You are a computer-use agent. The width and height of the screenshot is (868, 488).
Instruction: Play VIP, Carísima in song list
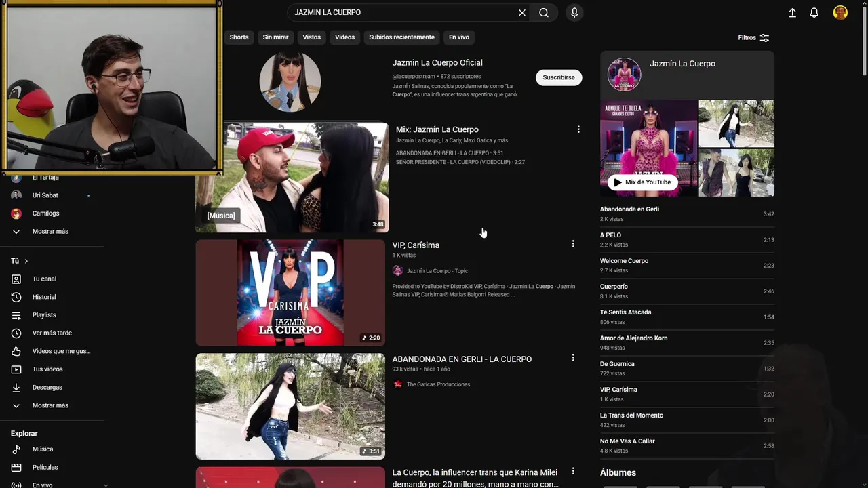687,394
